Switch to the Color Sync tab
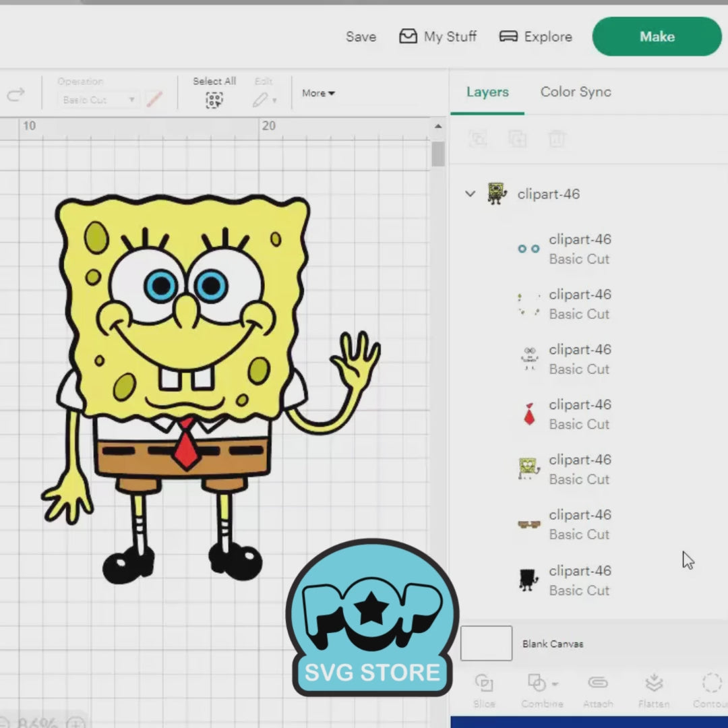728x728 pixels. pos(575,92)
